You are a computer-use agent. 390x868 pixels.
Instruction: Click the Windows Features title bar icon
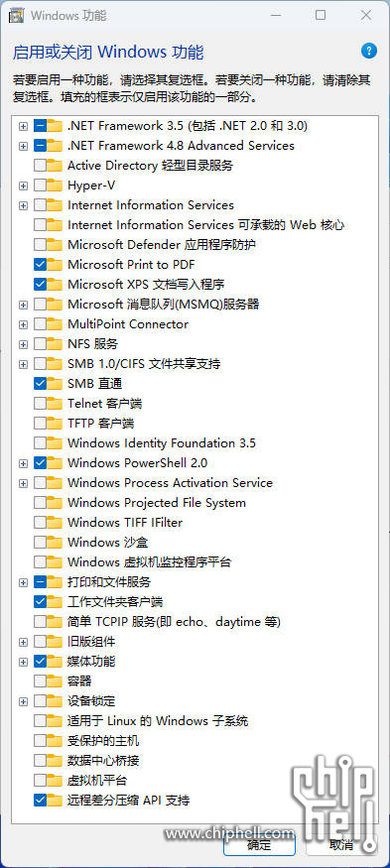tap(16, 16)
